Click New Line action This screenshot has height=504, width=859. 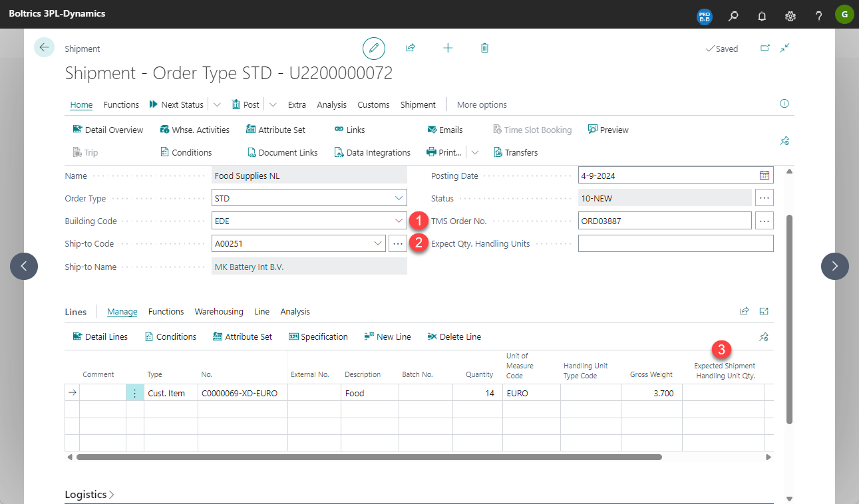(x=387, y=337)
